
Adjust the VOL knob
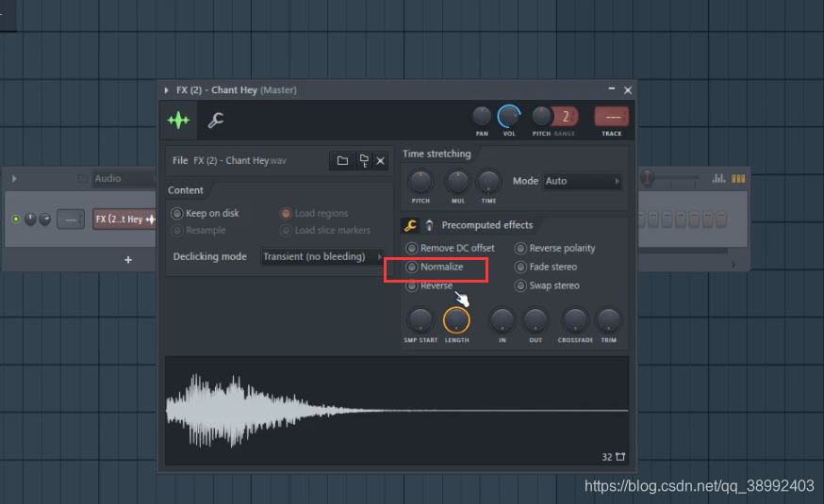(509, 116)
